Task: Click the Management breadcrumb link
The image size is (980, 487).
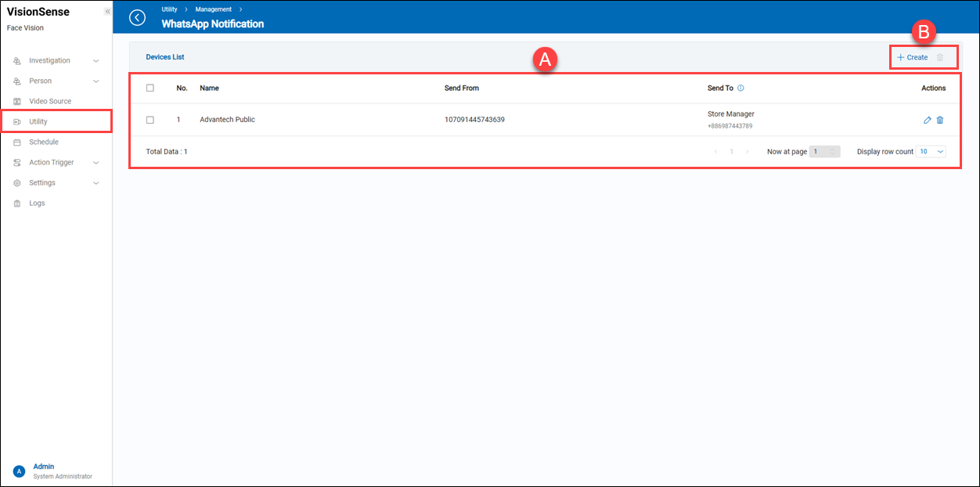Action: (213, 9)
